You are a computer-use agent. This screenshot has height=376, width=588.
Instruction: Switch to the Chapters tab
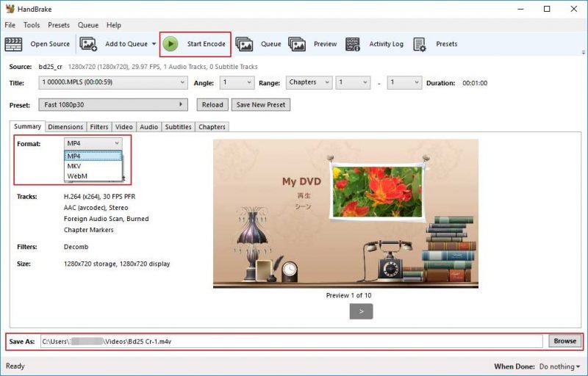click(212, 127)
